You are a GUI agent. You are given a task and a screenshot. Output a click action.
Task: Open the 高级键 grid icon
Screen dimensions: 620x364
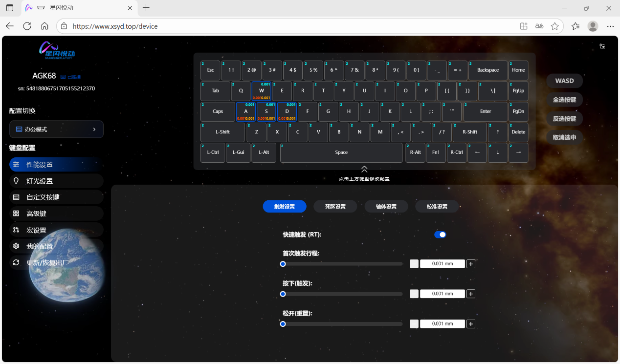pos(16,214)
